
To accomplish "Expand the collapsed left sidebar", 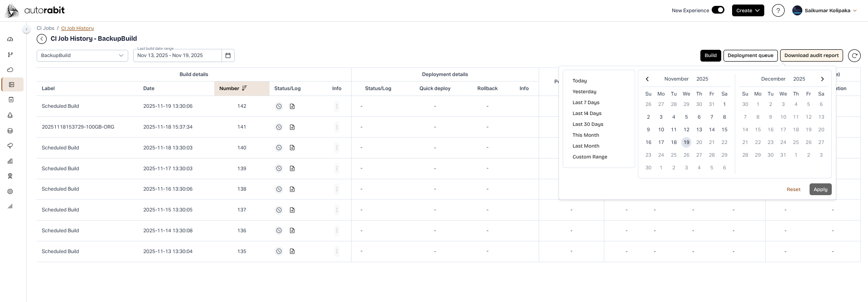I will [x=27, y=29].
